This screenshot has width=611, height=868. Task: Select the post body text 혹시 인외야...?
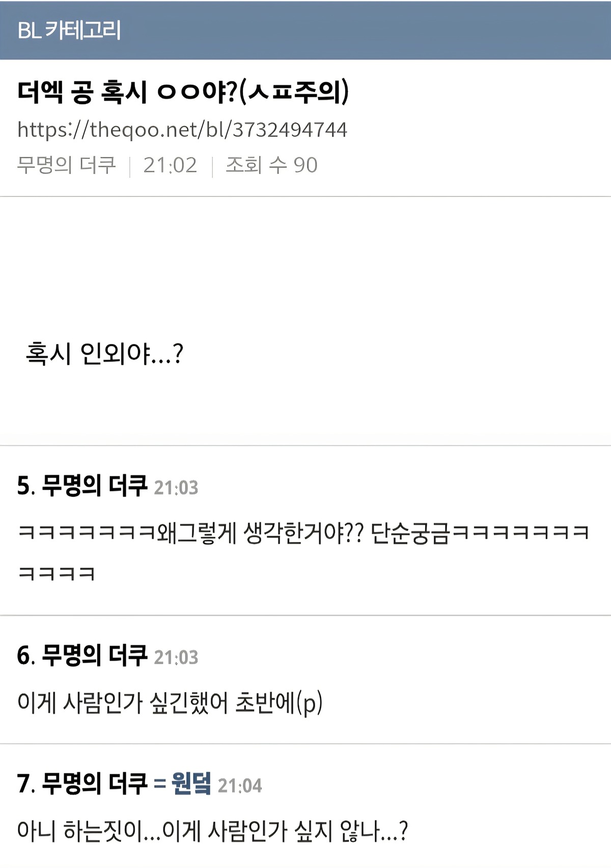tap(104, 353)
